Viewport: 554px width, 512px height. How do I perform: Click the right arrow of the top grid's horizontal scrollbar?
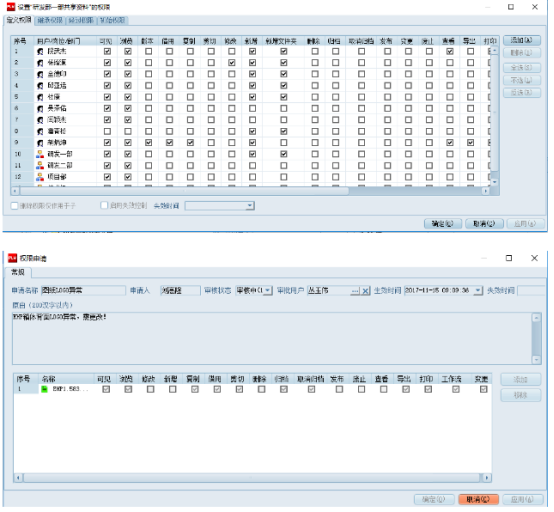pyautogui.click(x=486, y=191)
